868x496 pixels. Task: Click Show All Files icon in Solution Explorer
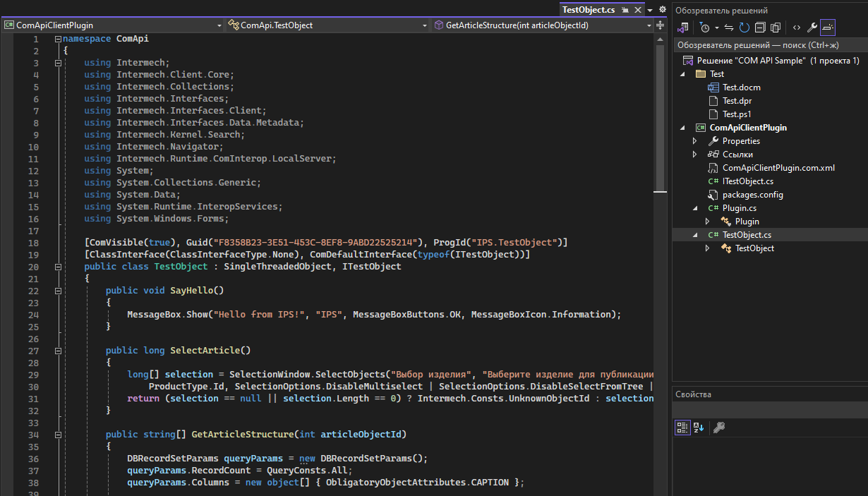pyautogui.click(x=776, y=28)
